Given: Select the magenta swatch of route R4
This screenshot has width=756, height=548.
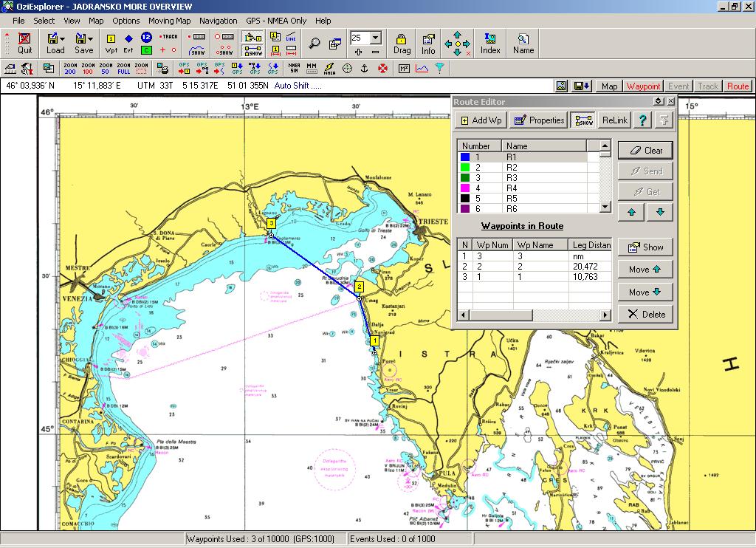Looking at the screenshot, I should pyautogui.click(x=465, y=188).
